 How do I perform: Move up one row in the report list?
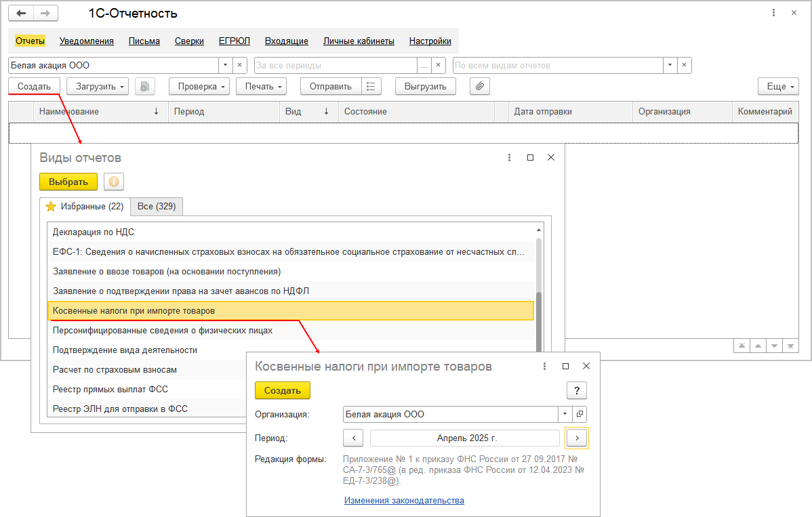pos(758,346)
